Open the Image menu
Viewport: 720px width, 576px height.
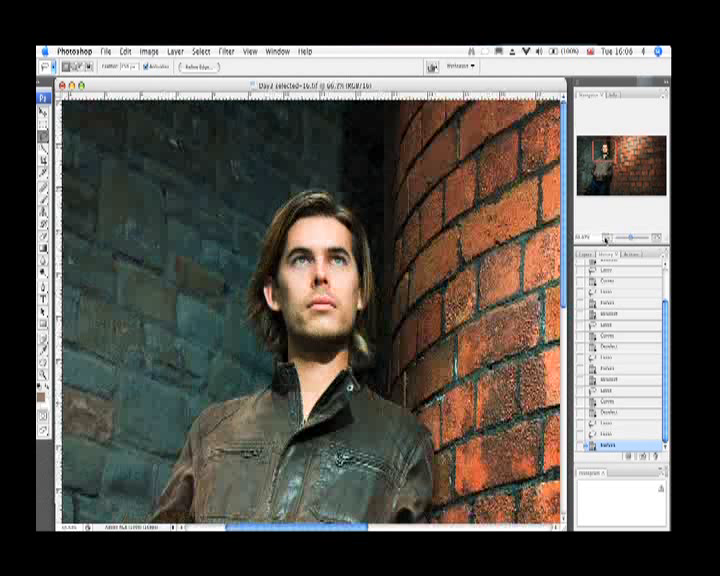(x=149, y=51)
